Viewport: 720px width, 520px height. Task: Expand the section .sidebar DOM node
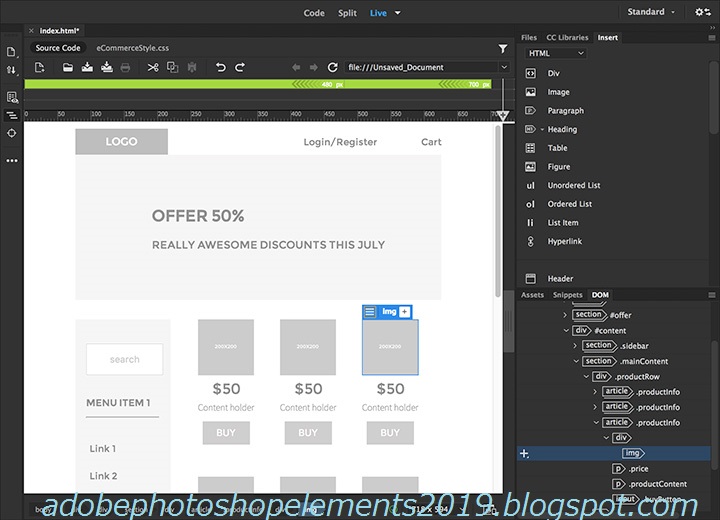coord(575,345)
